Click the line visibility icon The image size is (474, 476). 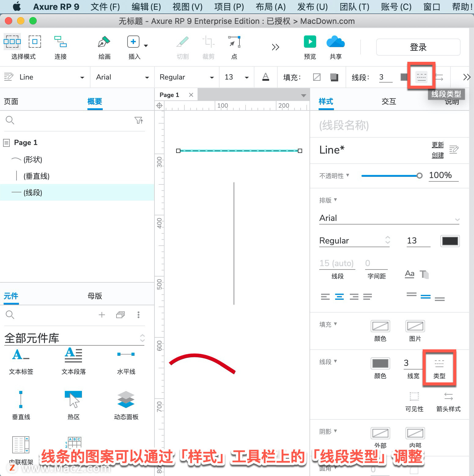tap(414, 396)
